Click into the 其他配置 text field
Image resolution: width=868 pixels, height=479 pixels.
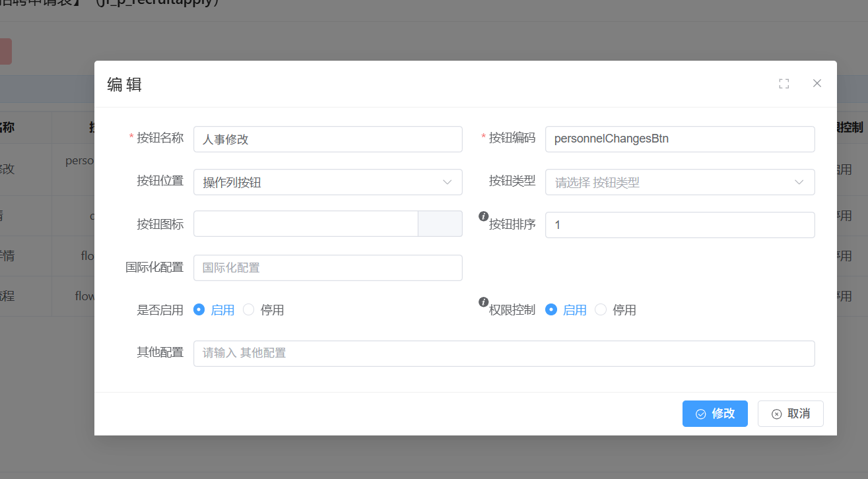coord(504,353)
